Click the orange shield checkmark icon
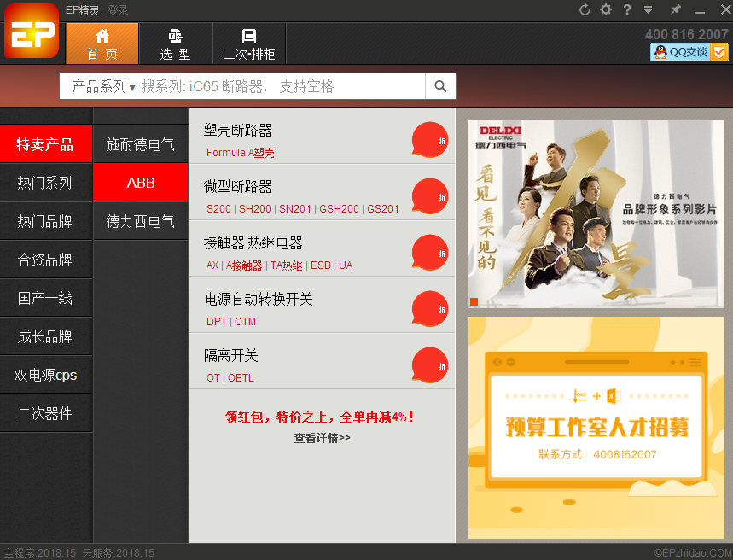The width and height of the screenshot is (733, 560). pyautogui.click(x=719, y=52)
